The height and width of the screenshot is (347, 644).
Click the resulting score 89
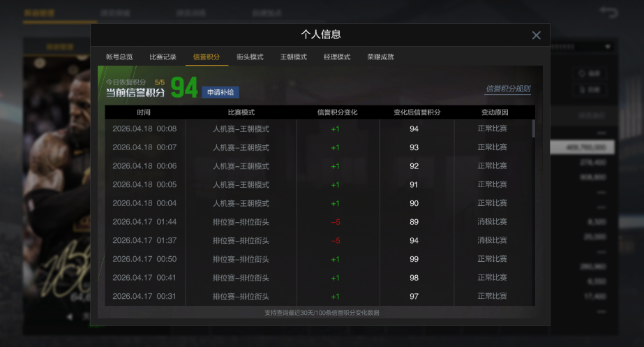coord(414,222)
